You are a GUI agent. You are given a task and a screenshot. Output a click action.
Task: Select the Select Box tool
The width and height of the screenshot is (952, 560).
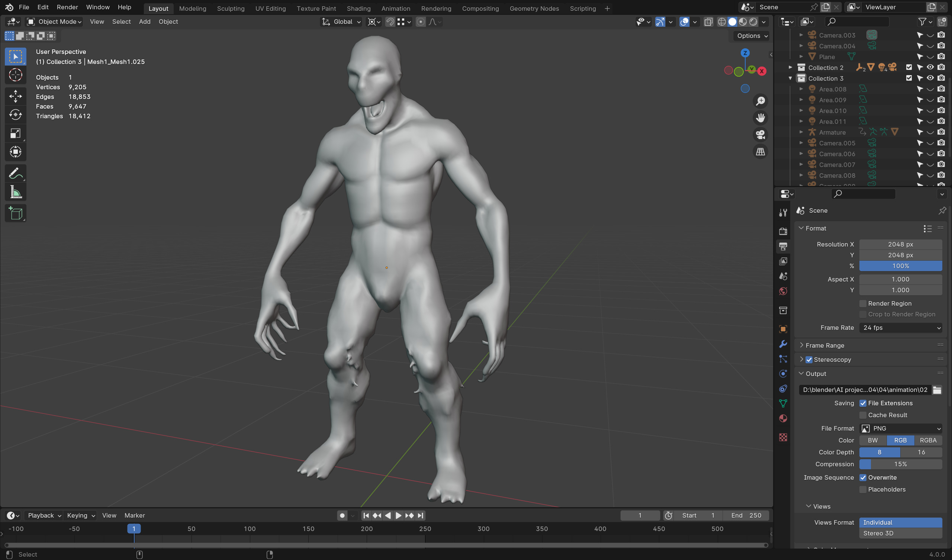pyautogui.click(x=16, y=57)
